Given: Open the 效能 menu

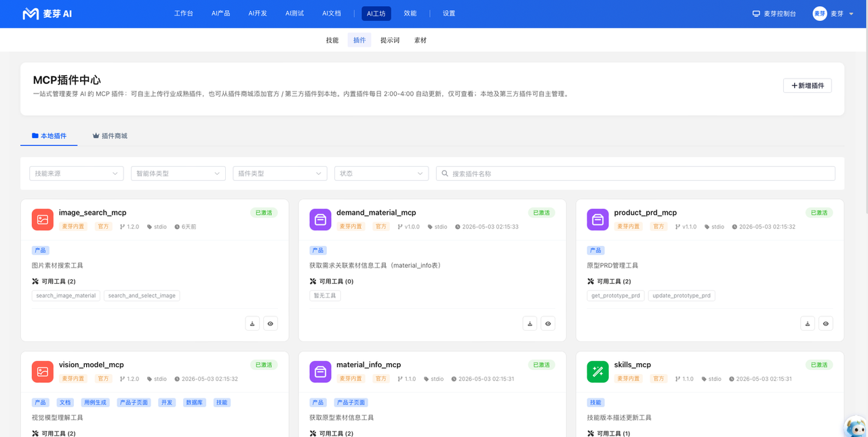Looking at the screenshot, I should tap(410, 14).
